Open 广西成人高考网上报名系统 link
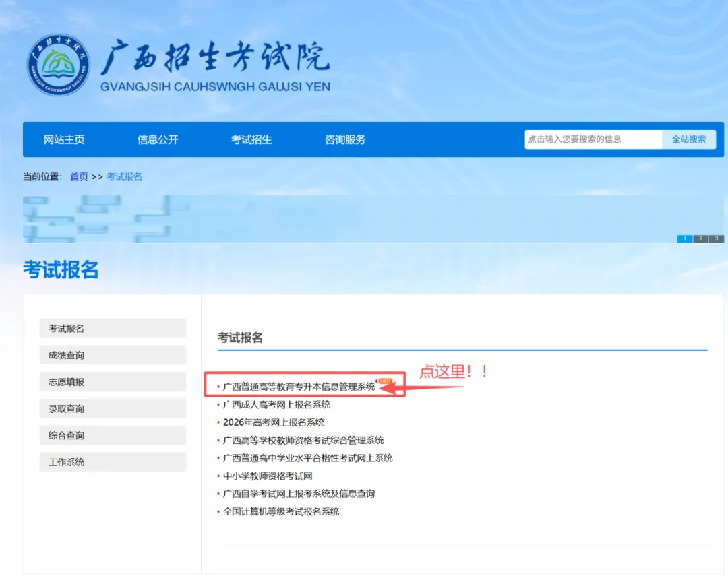728x578 pixels. point(277,404)
